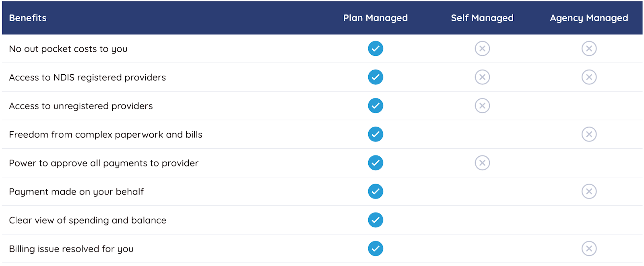Click the Agency Managed cross for payment on behalf
Screen dimensions: 644x266
tap(588, 191)
